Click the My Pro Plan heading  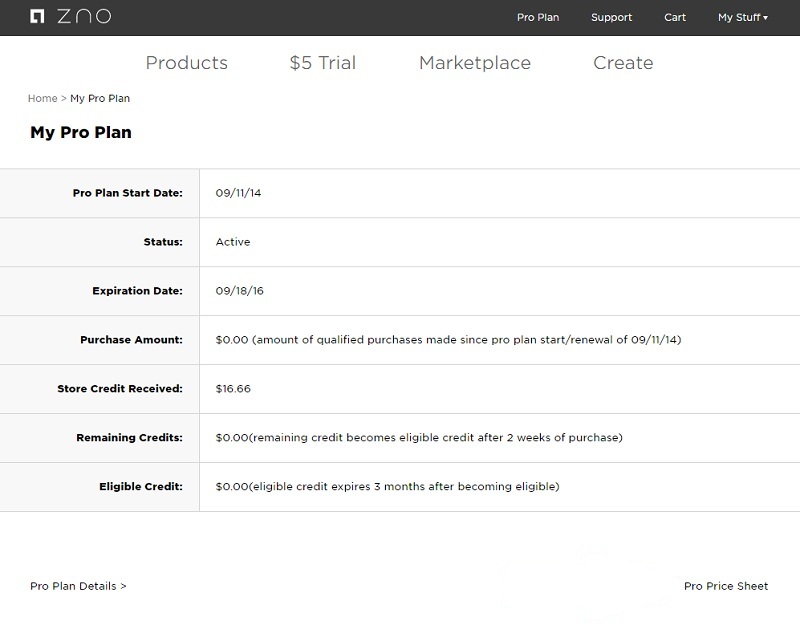click(x=81, y=132)
